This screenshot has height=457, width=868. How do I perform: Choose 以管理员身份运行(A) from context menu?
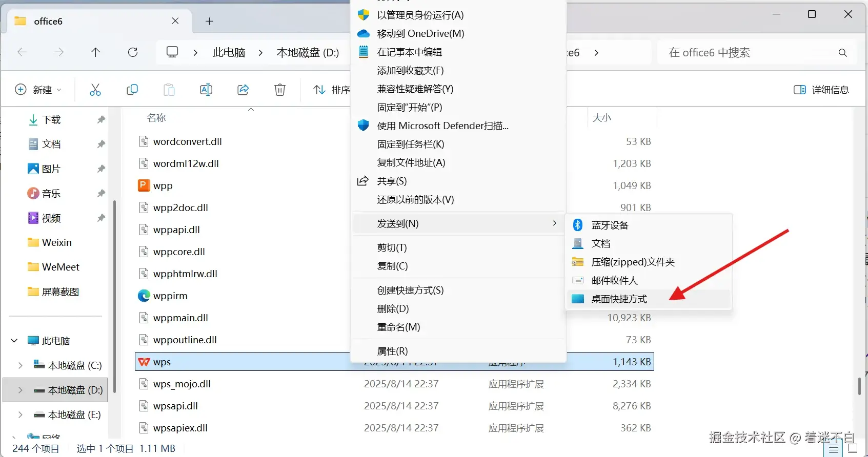pyautogui.click(x=458, y=15)
